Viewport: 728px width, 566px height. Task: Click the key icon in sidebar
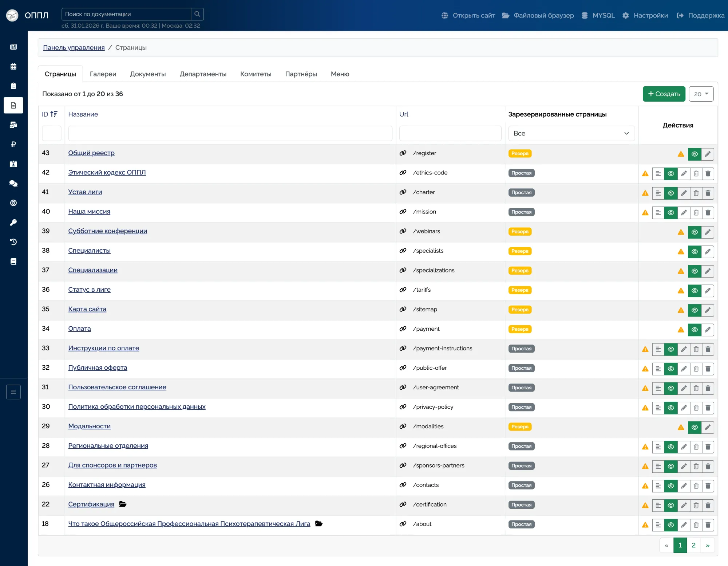click(13, 223)
